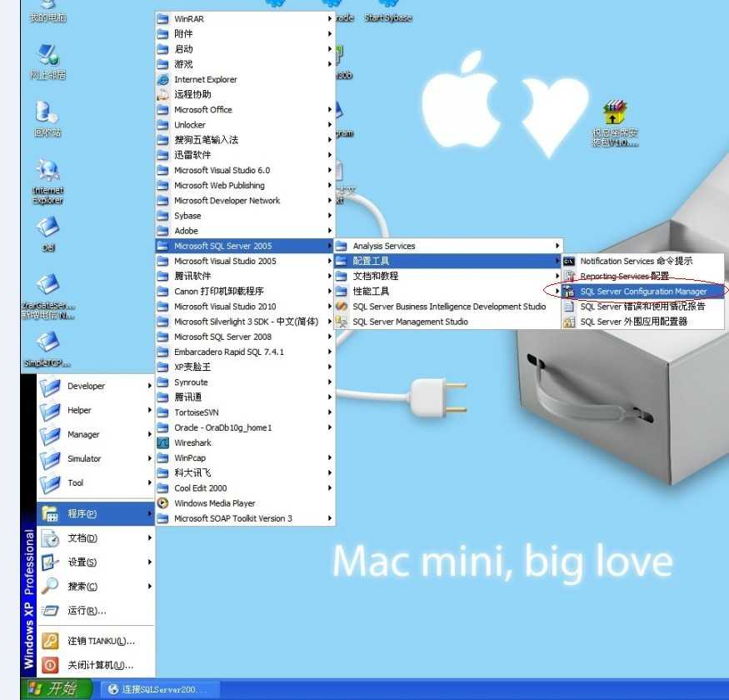The width and height of the screenshot is (729, 700).
Task: Click the Notification Services command prompt icon
Action: point(568,262)
